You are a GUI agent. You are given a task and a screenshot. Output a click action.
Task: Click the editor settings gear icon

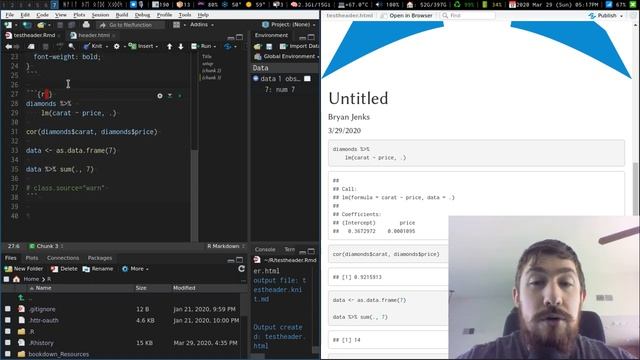(117, 46)
